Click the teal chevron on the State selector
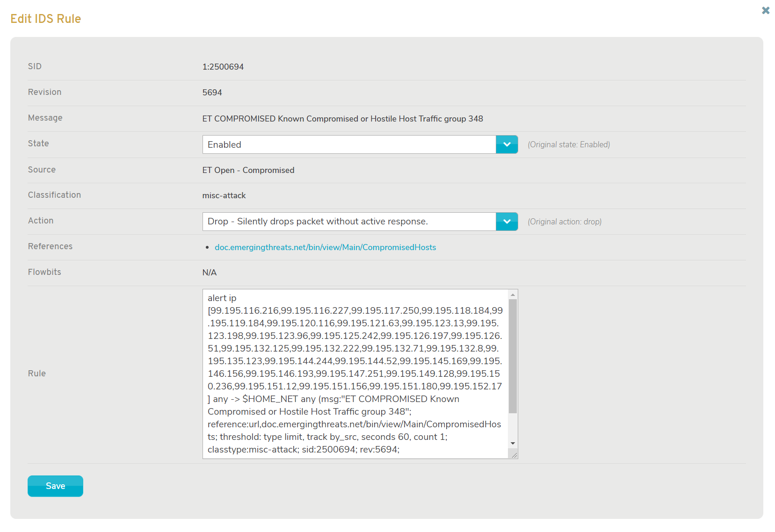This screenshot has height=532, width=775. [x=507, y=144]
